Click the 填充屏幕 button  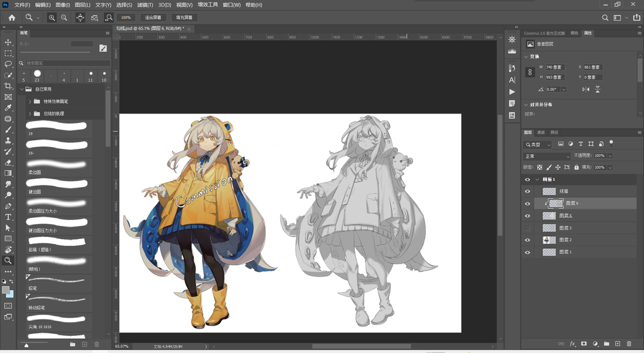[x=185, y=18]
